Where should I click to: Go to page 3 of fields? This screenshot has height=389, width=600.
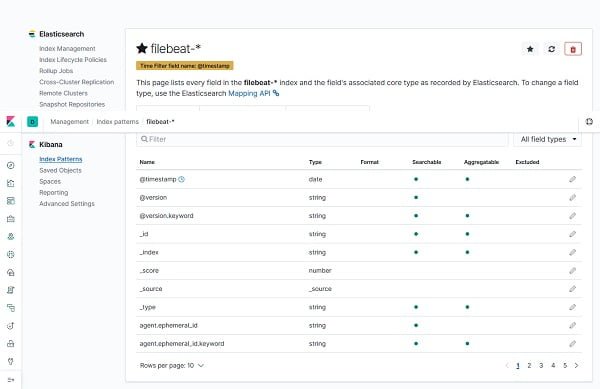tap(541, 366)
